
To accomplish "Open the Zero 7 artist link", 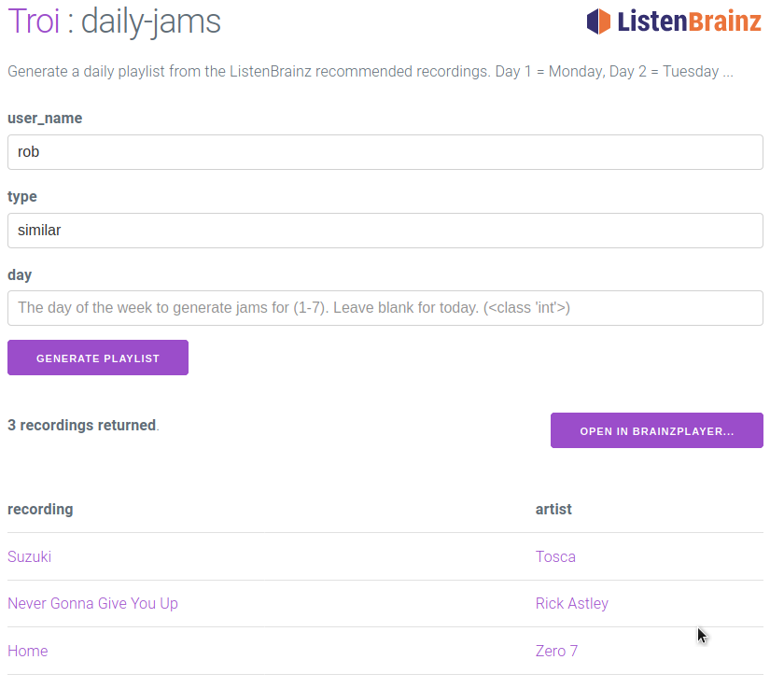I will click(x=556, y=651).
